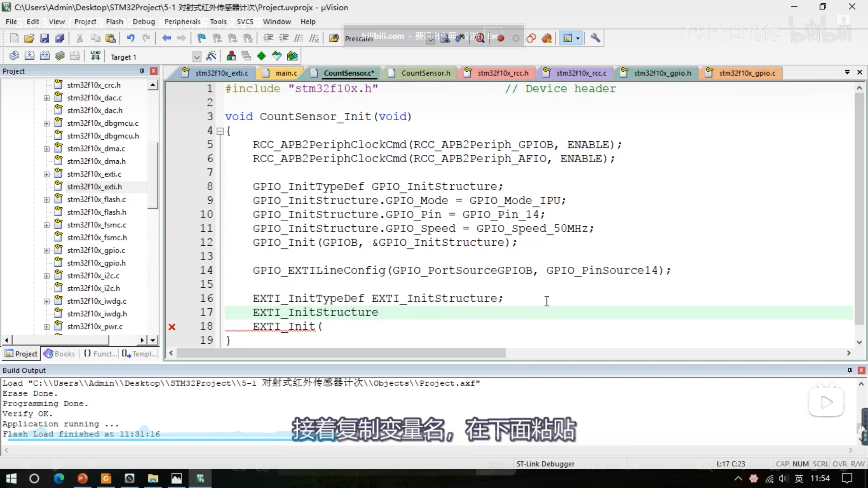The image size is (868, 488).
Task: Open the Target 1 dropdown arrow
Action: tap(197, 57)
